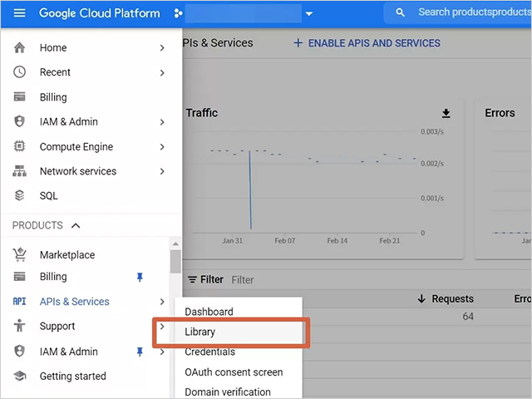Image resolution: width=532 pixels, height=399 pixels.
Task: Download Traffic chart data icon
Action: point(446,114)
